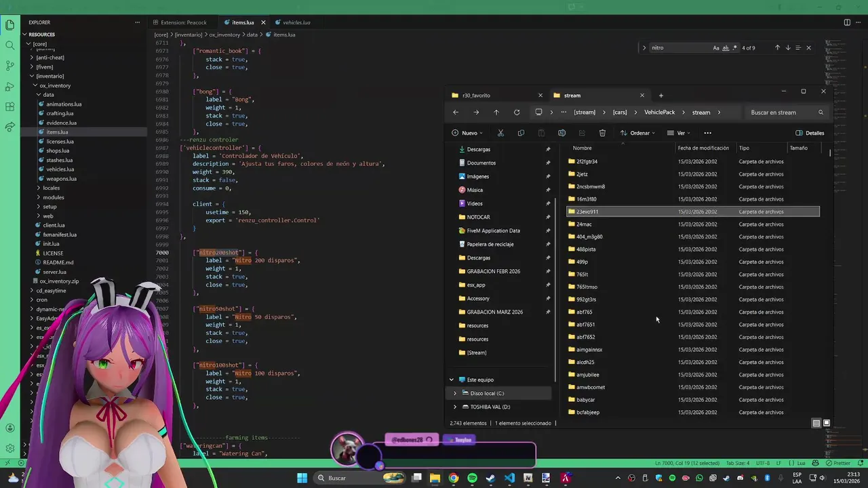Open weapons.lua in the Explorer tree
Image resolution: width=868 pixels, height=488 pixels.
click(61, 179)
